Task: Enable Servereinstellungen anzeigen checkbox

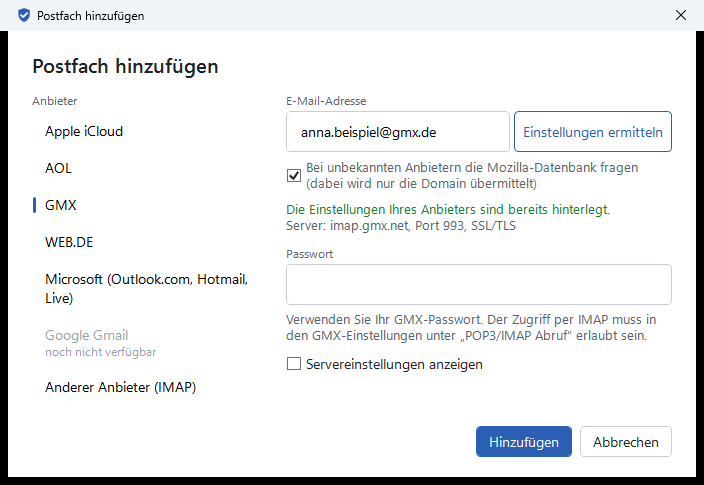Action: click(x=294, y=364)
